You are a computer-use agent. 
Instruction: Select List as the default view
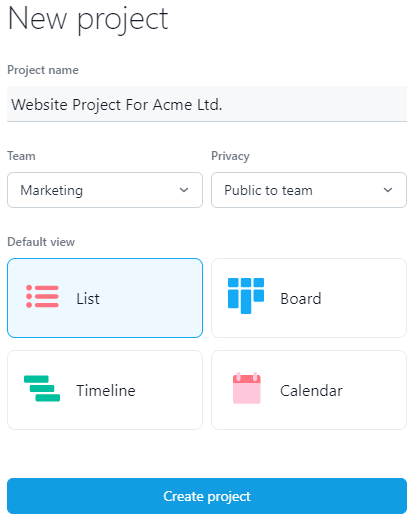[105, 298]
